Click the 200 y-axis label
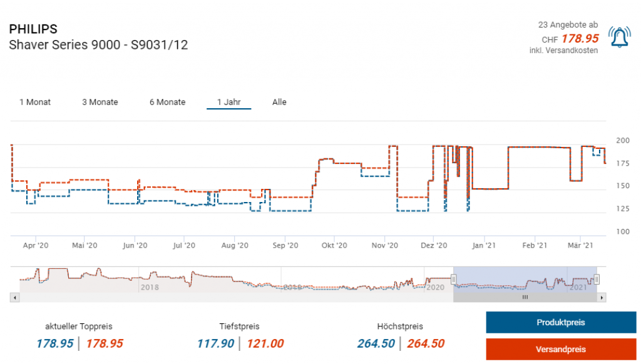Viewport: 641px width, 364px height. 623,141
